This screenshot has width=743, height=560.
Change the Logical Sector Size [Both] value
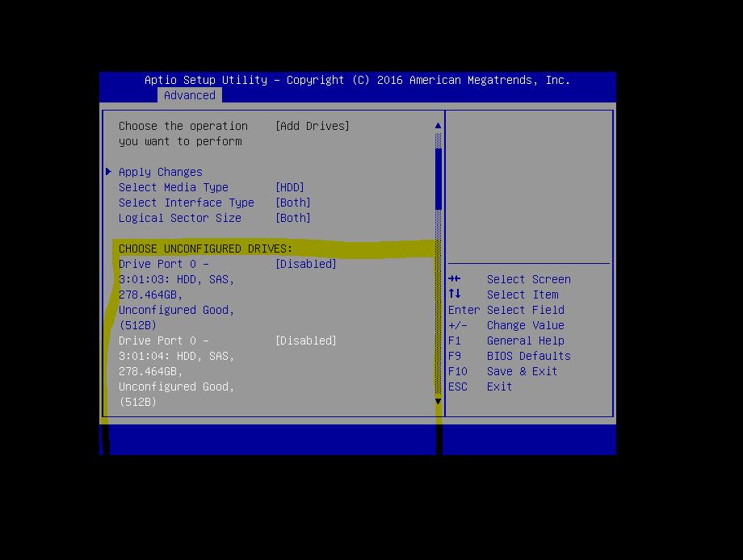pyautogui.click(x=292, y=218)
